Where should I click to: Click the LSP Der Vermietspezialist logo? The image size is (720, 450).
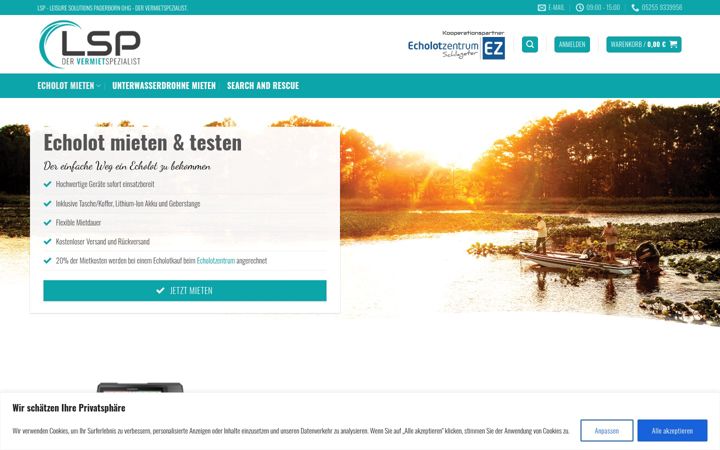coord(90,44)
